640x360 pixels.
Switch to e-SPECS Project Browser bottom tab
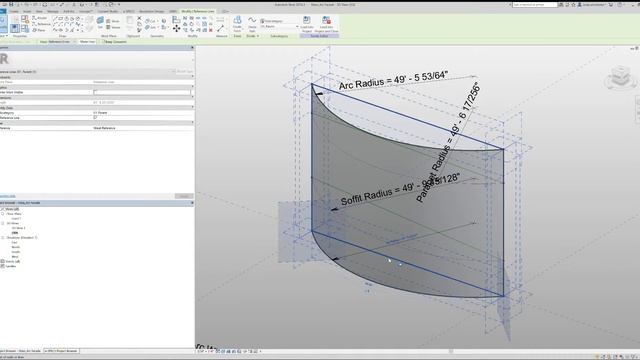pyautogui.click(x=61, y=351)
